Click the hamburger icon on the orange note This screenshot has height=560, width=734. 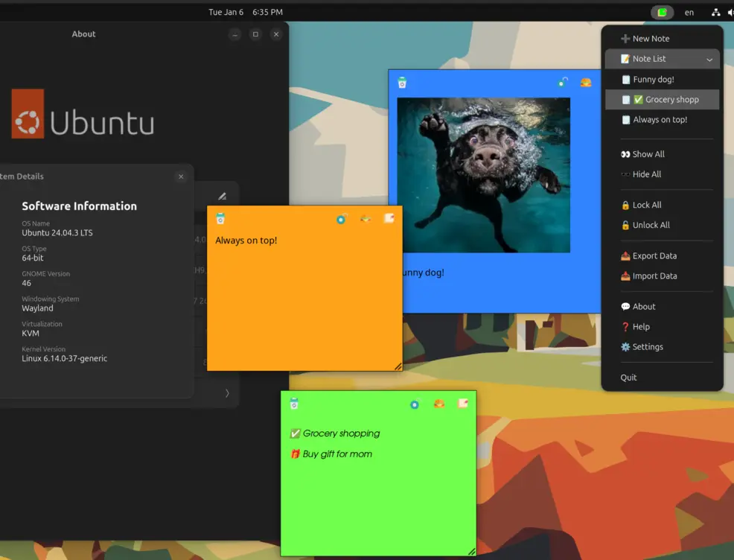pos(366,219)
